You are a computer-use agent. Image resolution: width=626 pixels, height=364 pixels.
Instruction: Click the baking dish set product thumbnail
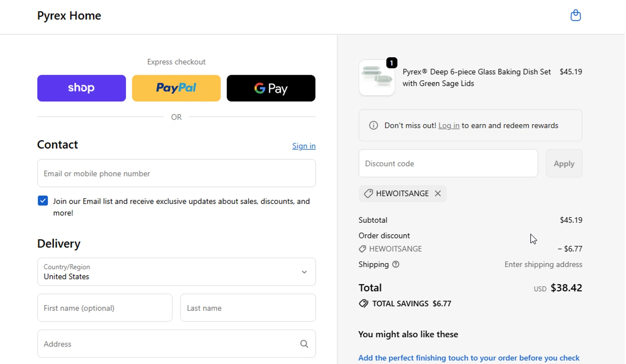pos(377,78)
